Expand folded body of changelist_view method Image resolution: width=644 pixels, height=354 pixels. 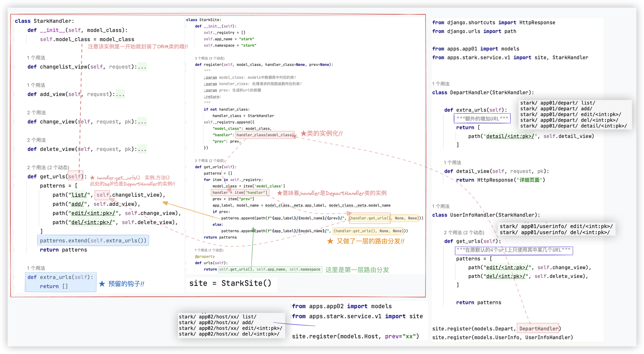(x=142, y=67)
